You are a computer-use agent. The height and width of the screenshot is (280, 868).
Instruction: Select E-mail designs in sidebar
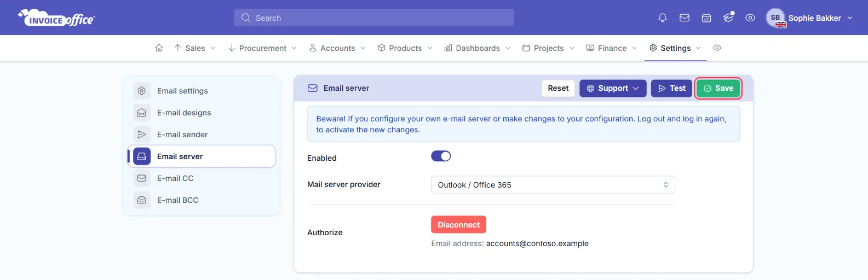pyautogui.click(x=202, y=113)
